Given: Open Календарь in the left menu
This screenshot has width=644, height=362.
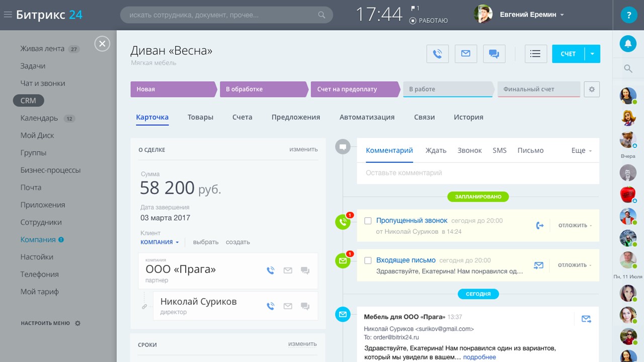Looking at the screenshot, I should coord(39,118).
